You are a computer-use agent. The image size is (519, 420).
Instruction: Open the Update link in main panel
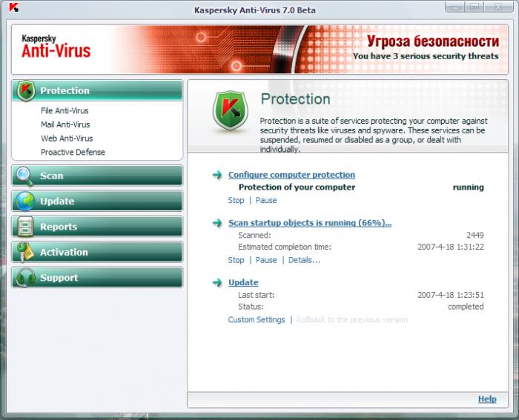[x=243, y=282]
